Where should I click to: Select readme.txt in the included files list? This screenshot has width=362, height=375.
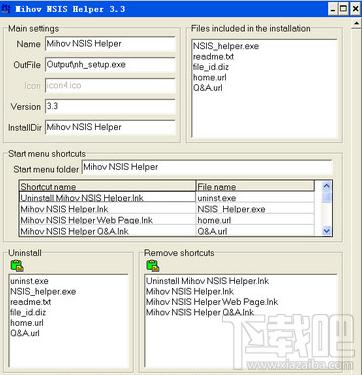213,56
